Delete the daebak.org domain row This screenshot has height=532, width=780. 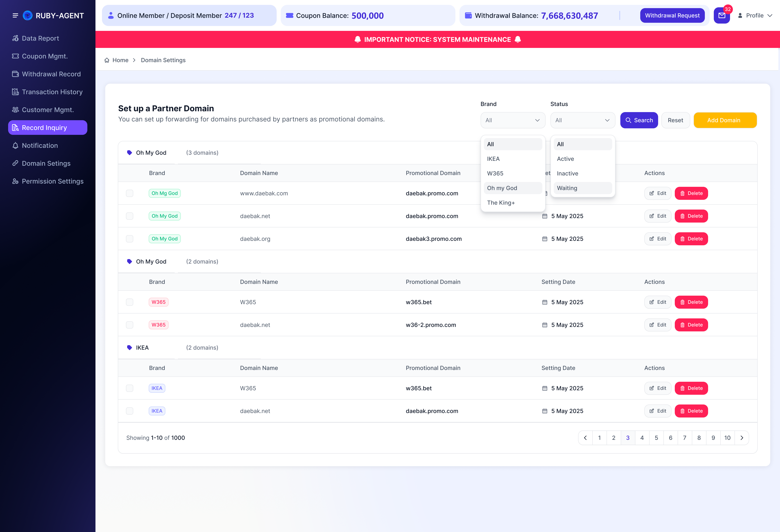[x=691, y=239]
